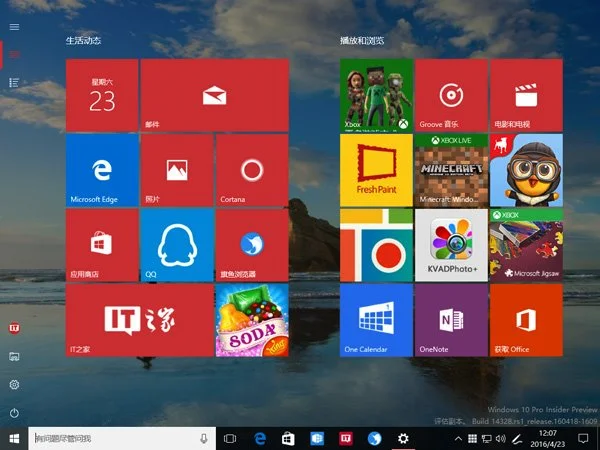
Task: Open network status tray icon
Action: 486,439
